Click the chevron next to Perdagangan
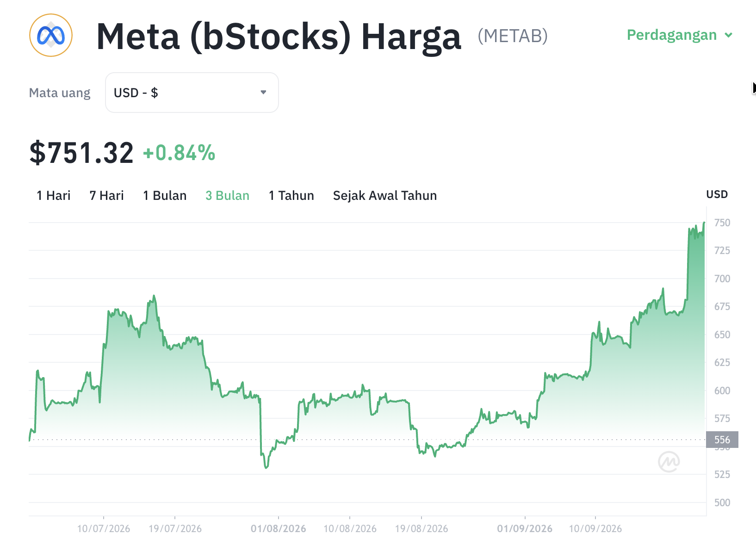 [729, 35]
